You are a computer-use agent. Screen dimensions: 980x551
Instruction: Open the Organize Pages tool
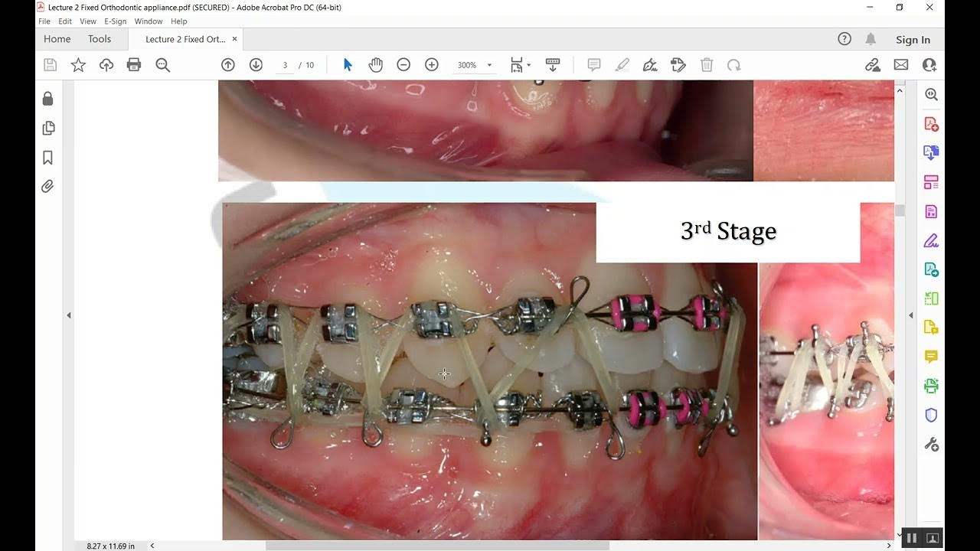pos(931,182)
